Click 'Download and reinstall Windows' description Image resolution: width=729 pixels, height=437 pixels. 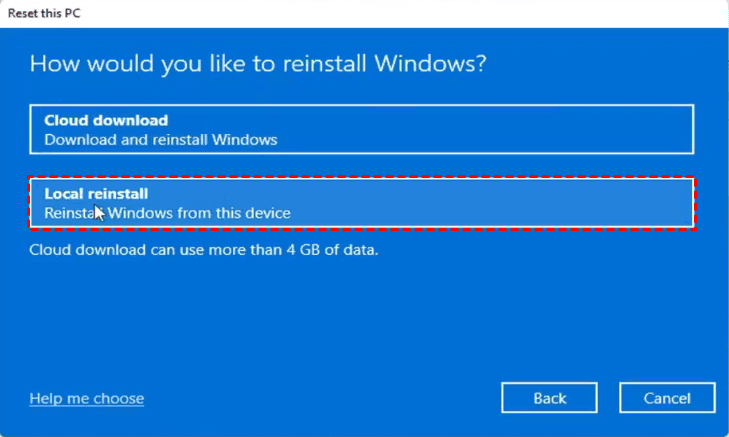[161, 140]
